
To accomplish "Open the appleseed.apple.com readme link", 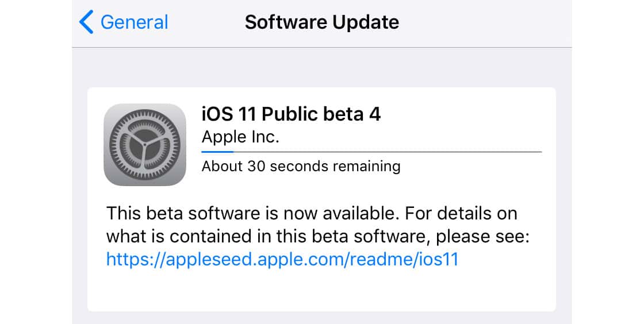I will 282,259.
